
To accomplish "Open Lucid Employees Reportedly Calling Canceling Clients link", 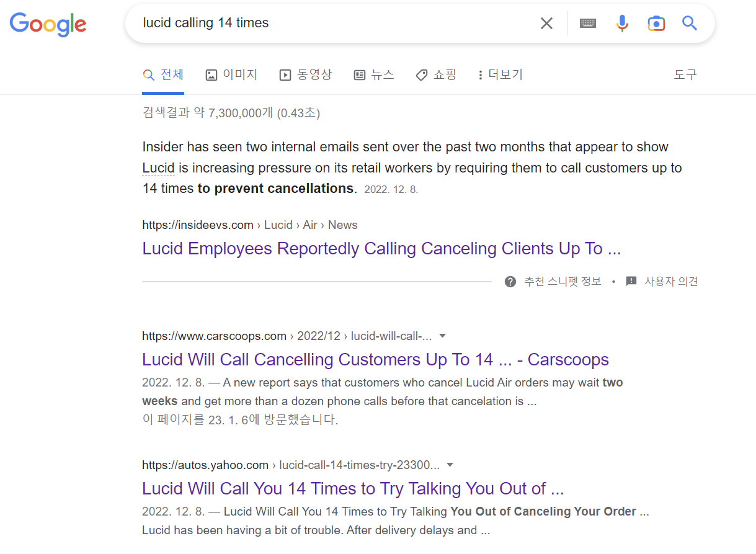I will click(x=381, y=249).
